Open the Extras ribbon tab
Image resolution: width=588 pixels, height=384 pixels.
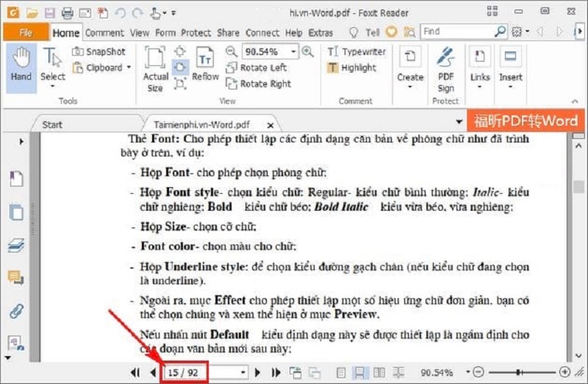[x=320, y=33]
